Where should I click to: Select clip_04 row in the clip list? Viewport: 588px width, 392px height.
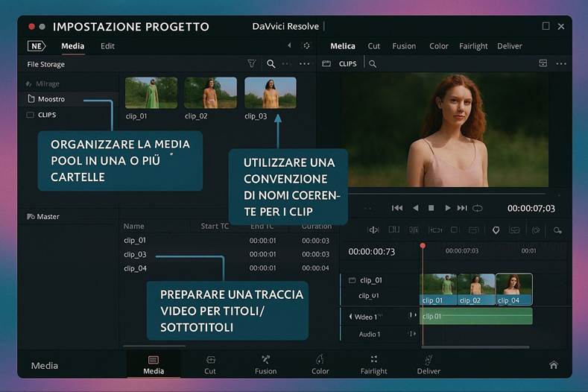click(x=227, y=268)
